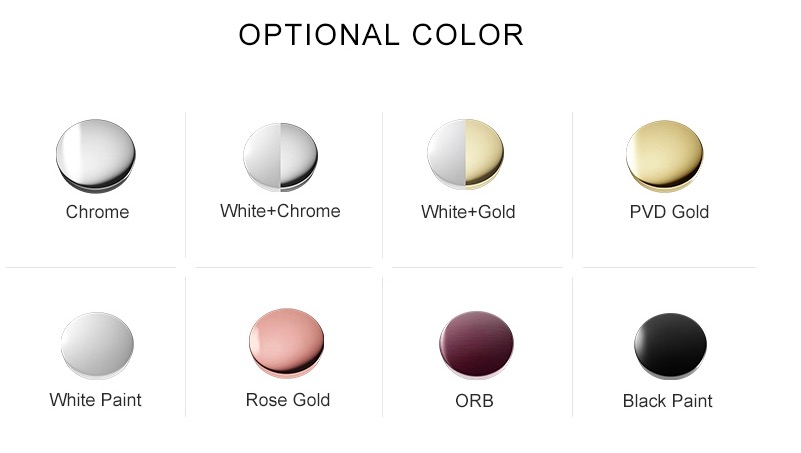801x453 pixels.
Task: Click the White Paint label
Action: click(x=96, y=400)
